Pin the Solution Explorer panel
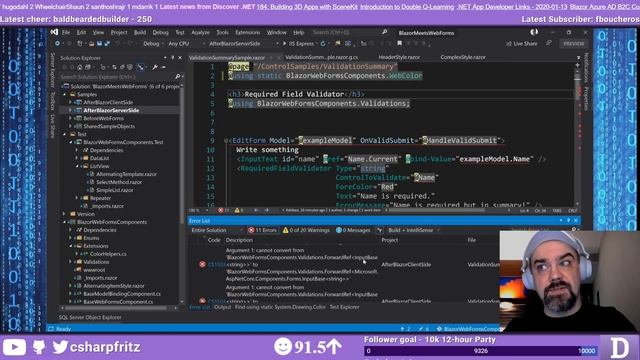This screenshot has height=360, width=640. point(173,58)
